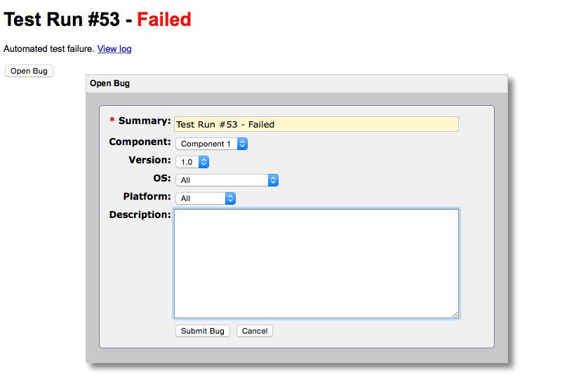
Task: Click the red Failed heading text
Action: click(164, 20)
